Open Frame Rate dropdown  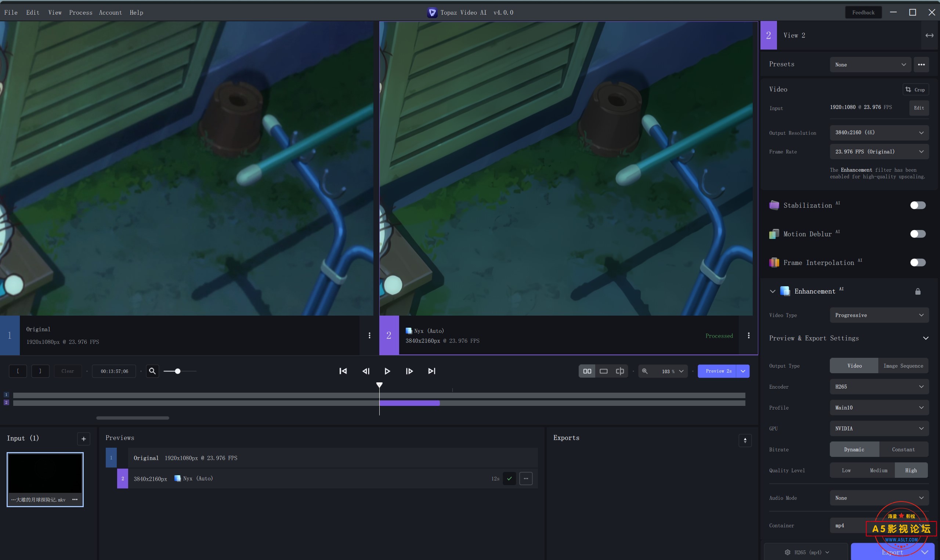coord(879,152)
